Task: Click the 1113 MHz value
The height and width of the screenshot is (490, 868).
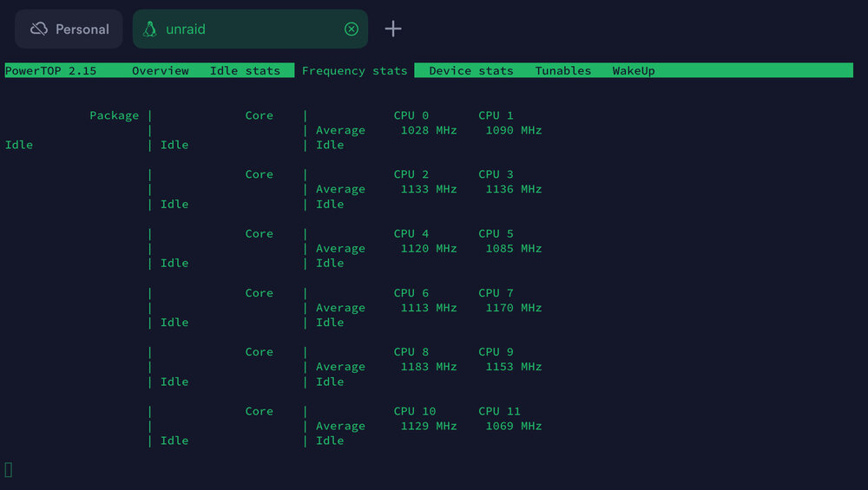Action: coord(429,308)
